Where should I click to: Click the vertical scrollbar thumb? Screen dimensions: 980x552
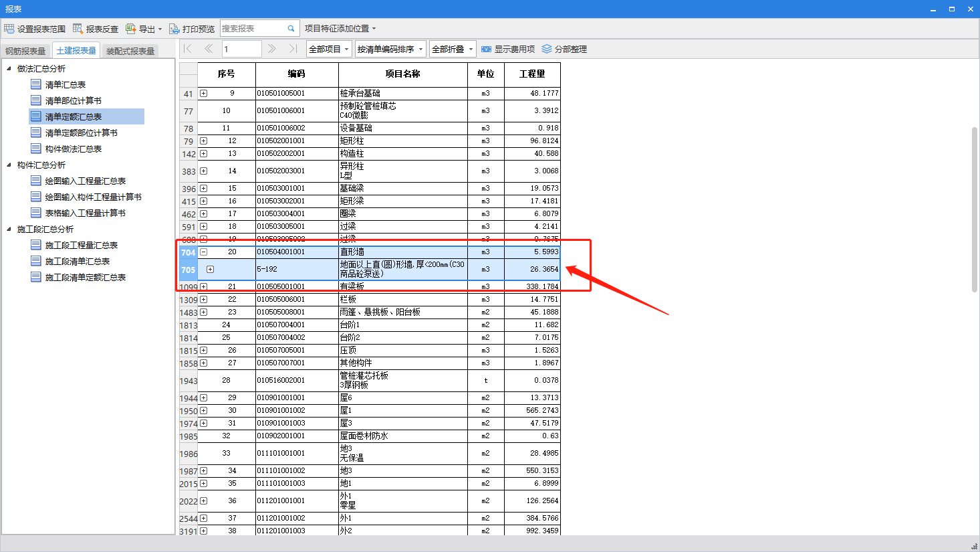click(974, 209)
